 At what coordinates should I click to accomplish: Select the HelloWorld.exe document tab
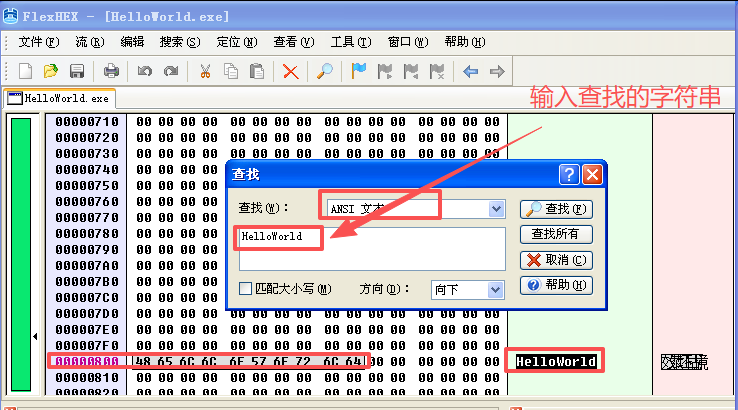59,98
